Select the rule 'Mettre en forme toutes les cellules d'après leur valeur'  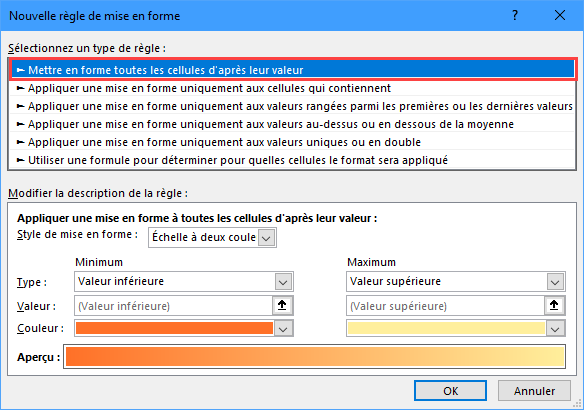pos(292,70)
